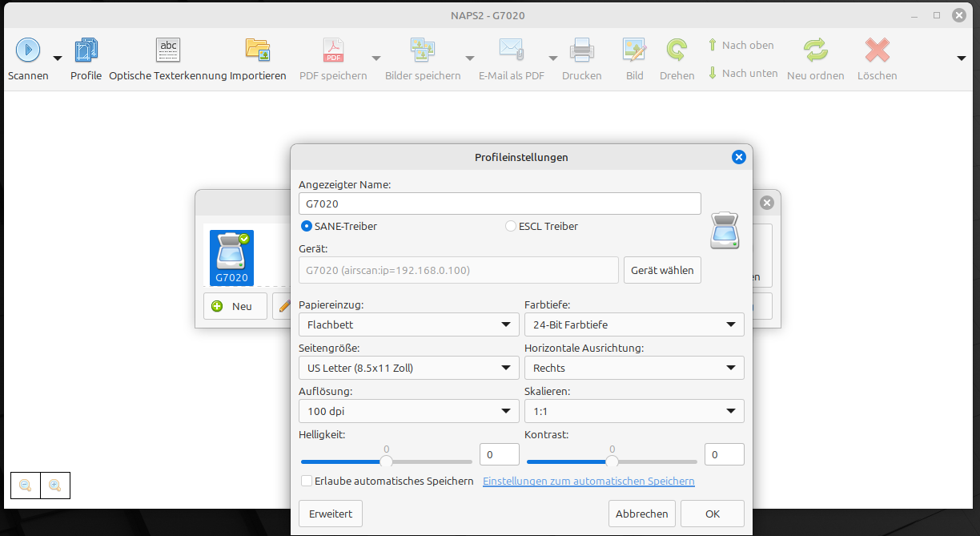Click the Löschen red X icon
This screenshot has height=536, width=980.
(878, 50)
